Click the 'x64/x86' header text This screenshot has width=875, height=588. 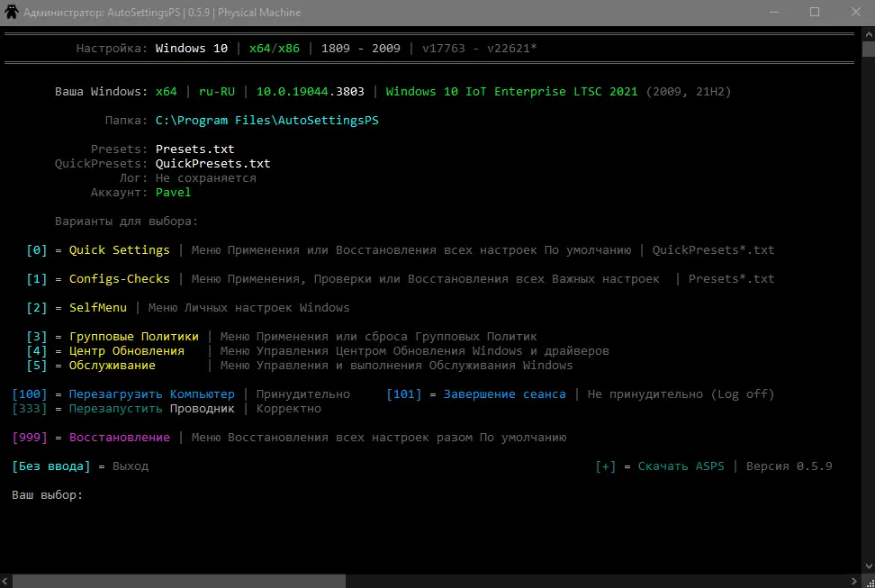[274, 49]
